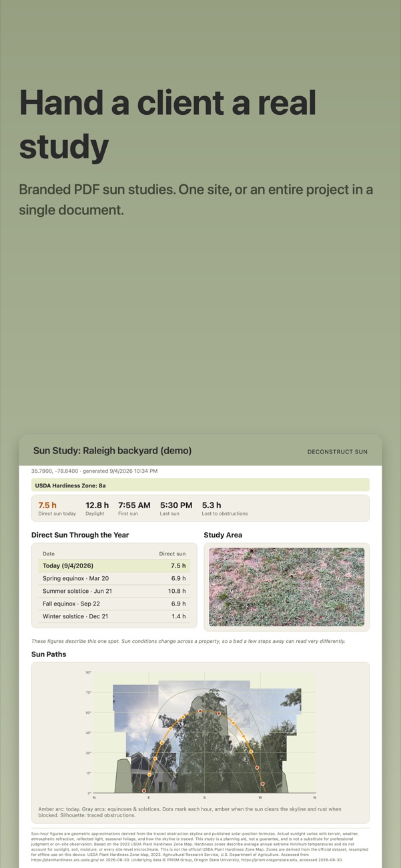This screenshot has width=401, height=868.
Task: Click the DECONSTRUCT SUN brand label
Action: tap(337, 452)
